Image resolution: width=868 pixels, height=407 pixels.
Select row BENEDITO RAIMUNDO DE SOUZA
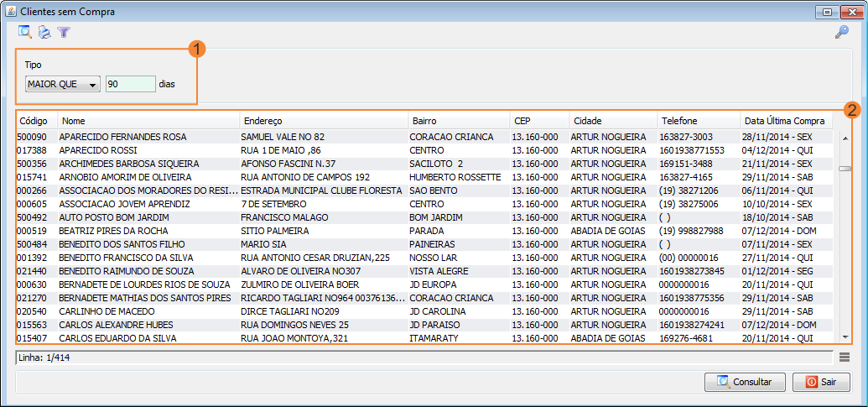[x=424, y=271]
